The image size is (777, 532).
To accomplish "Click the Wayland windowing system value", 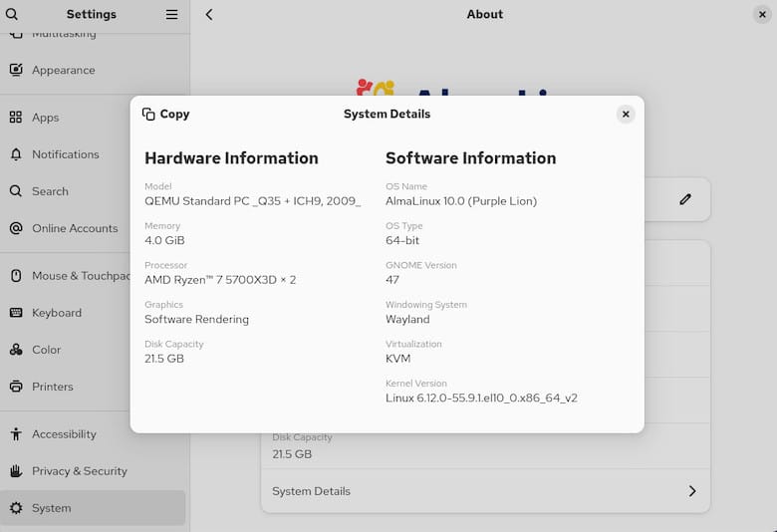I will [407, 319].
